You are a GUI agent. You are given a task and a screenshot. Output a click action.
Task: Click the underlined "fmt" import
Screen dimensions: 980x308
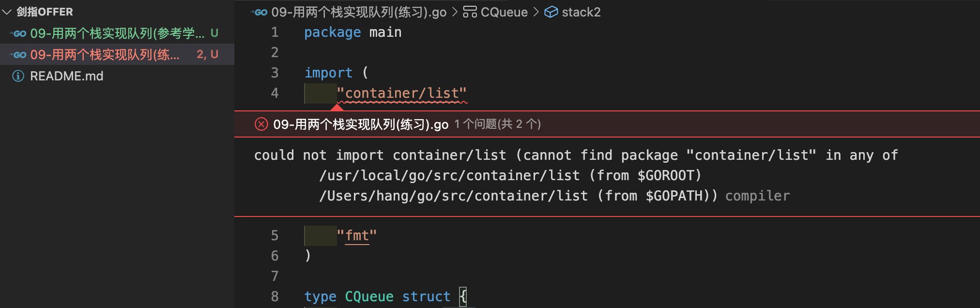point(357,236)
